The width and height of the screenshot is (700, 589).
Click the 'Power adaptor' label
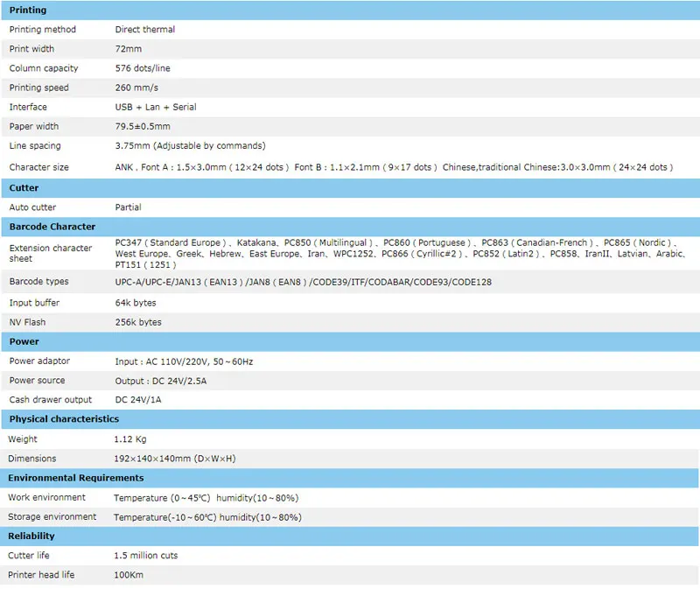click(x=39, y=361)
